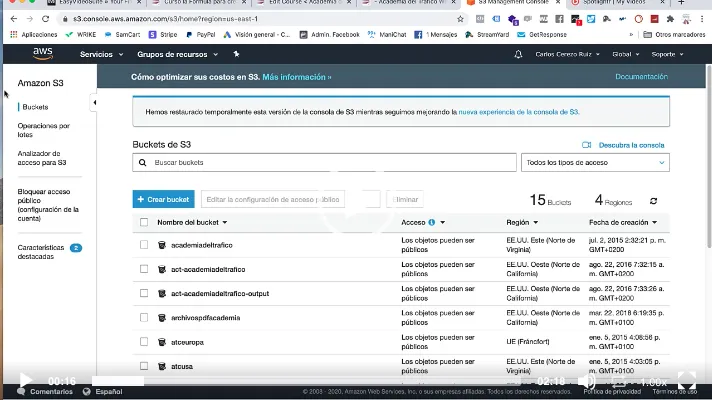Mute the video volume icon
The width and height of the screenshot is (712, 400).
pos(586,381)
